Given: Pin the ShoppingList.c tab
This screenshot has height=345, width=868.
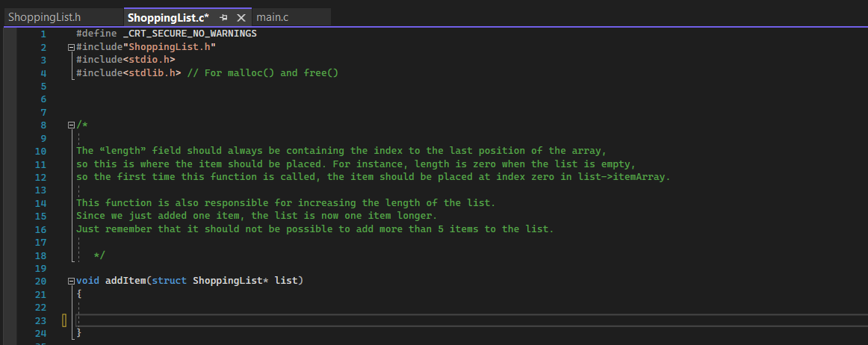Looking at the screenshot, I should [223, 17].
